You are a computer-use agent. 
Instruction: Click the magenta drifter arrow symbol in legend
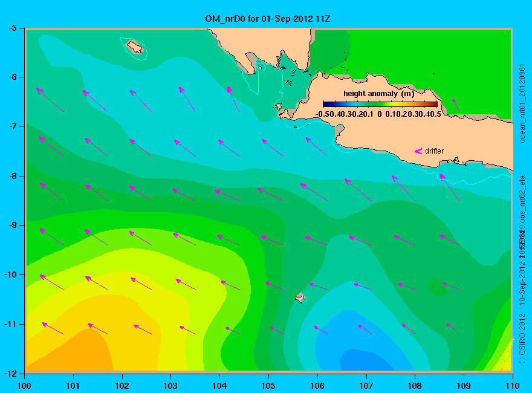(418, 151)
